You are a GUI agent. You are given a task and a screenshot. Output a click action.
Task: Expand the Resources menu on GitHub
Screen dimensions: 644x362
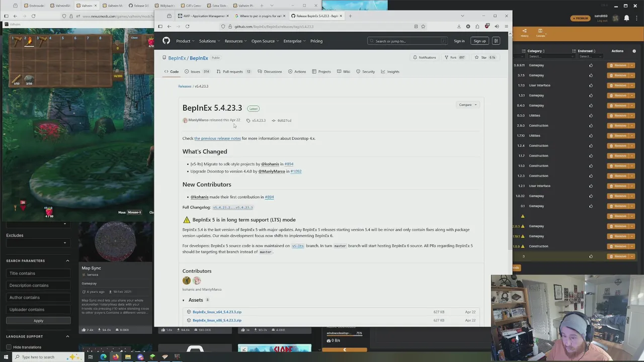(235, 41)
